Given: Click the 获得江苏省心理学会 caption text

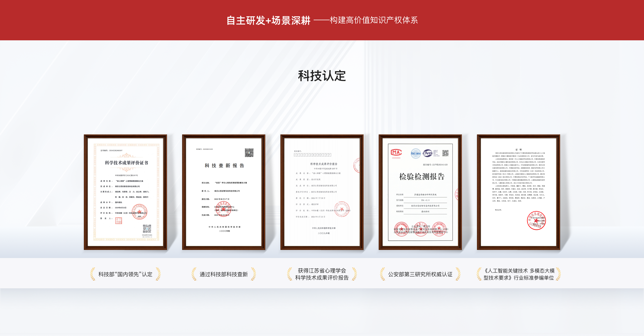Looking at the screenshot, I should [x=322, y=271].
